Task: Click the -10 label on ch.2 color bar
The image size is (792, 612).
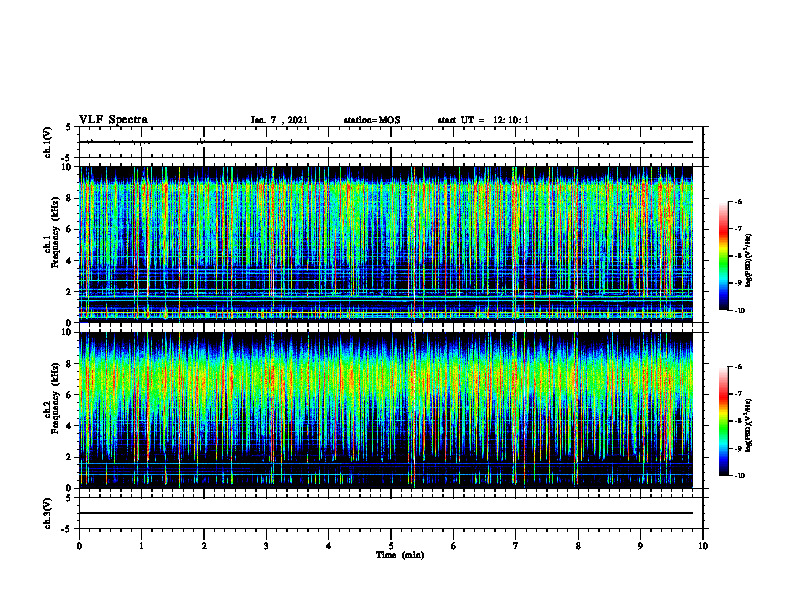Action: 739,476
